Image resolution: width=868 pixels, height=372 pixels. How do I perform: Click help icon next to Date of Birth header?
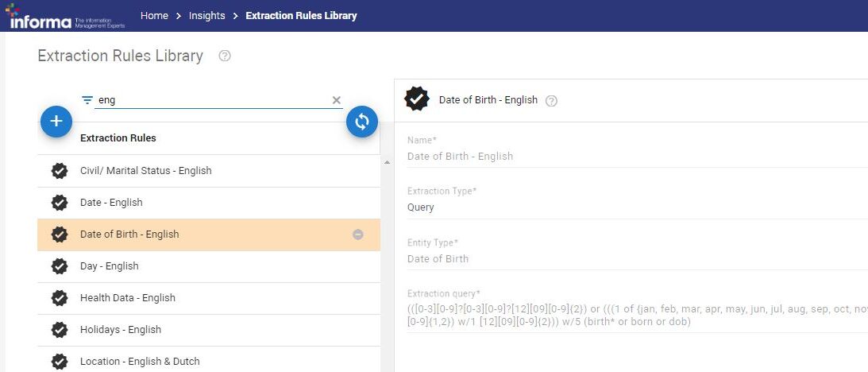(552, 101)
